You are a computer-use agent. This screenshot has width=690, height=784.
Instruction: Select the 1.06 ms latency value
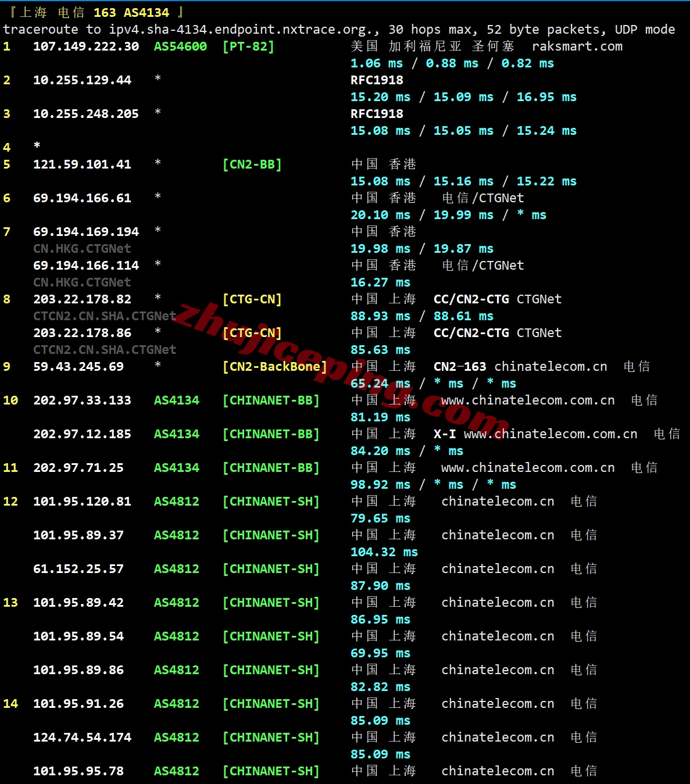[x=377, y=63]
